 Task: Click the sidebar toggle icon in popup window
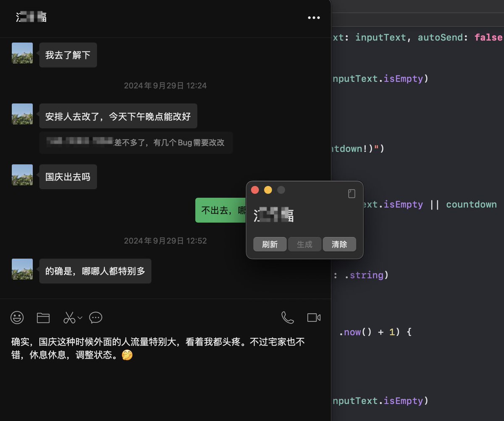[352, 194]
